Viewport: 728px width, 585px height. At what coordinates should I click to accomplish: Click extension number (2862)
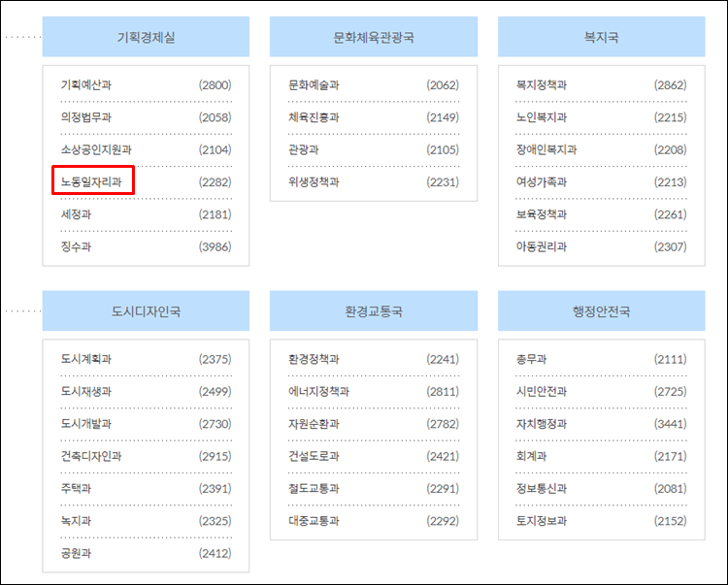pos(671,85)
